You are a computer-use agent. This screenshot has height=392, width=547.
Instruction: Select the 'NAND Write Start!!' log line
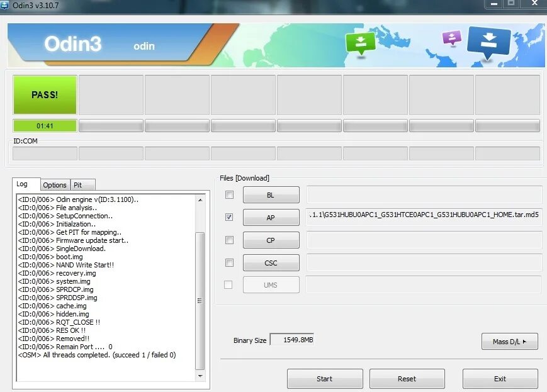66,265
